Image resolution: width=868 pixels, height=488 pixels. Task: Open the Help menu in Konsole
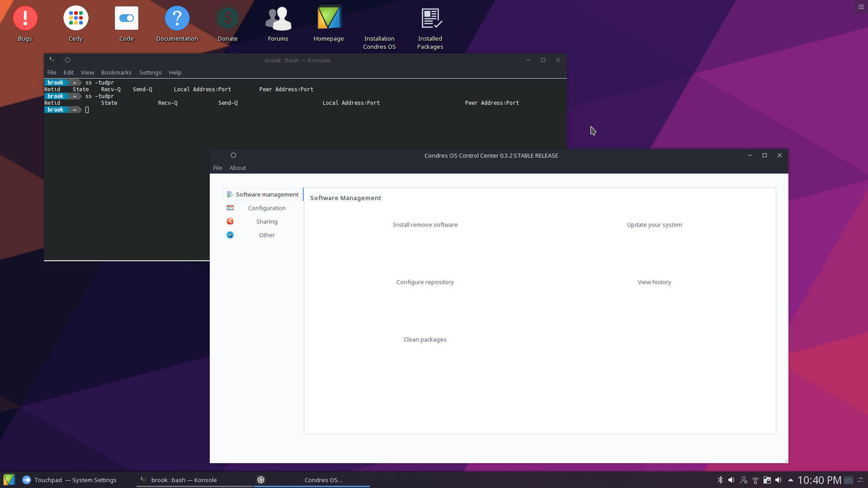(175, 72)
